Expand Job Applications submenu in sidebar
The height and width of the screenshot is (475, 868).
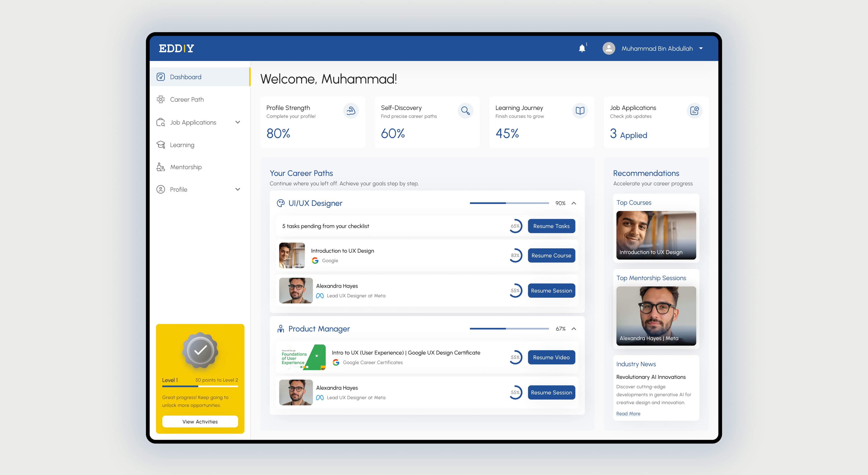coord(238,122)
